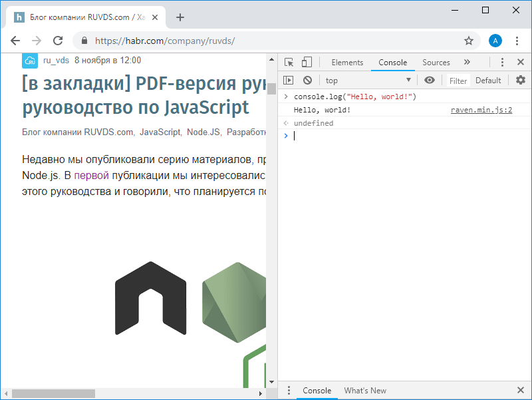
Task: Toggle the device toolbar icon
Action: pyautogui.click(x=307, y=63)
